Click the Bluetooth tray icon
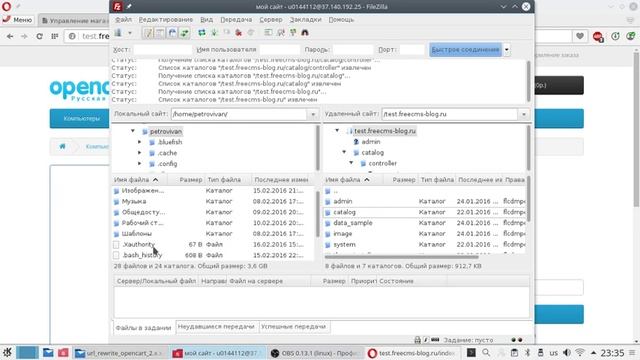This screenshot has height=360, width=640. 527,352
